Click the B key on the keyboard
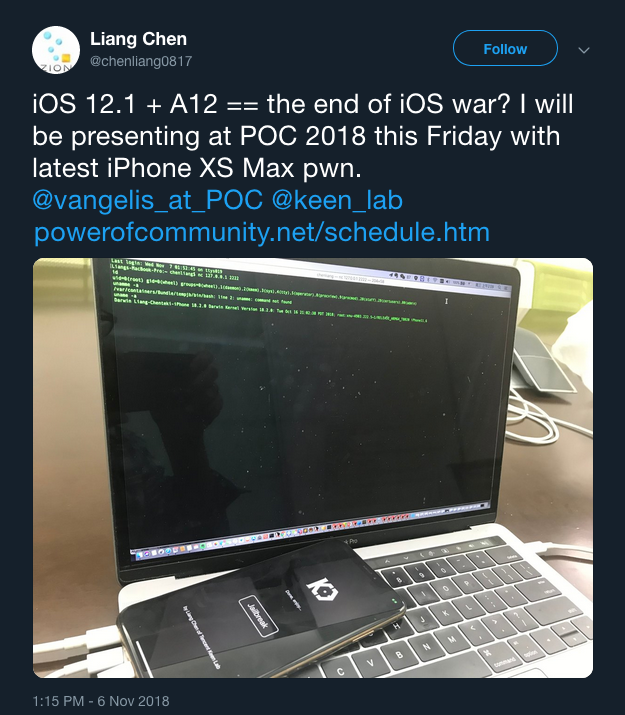Image resolution: width=625 pixels, height=715 pixels. 399,655
